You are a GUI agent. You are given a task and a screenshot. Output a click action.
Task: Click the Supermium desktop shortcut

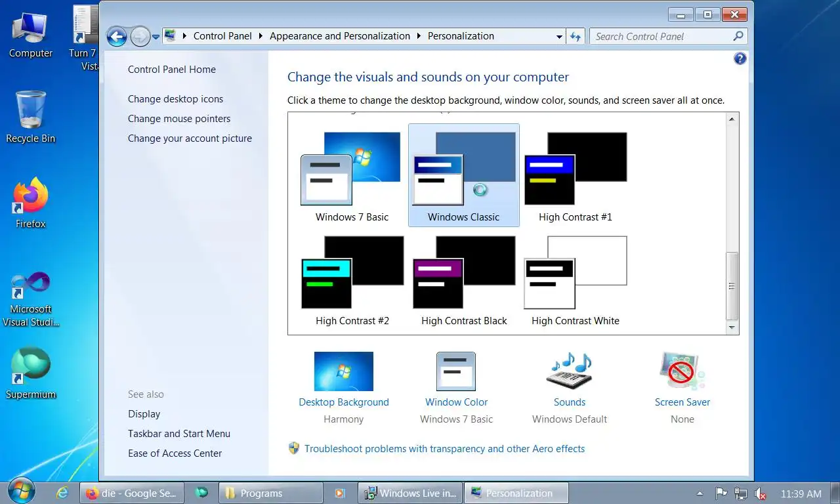(x=31, y=373)
